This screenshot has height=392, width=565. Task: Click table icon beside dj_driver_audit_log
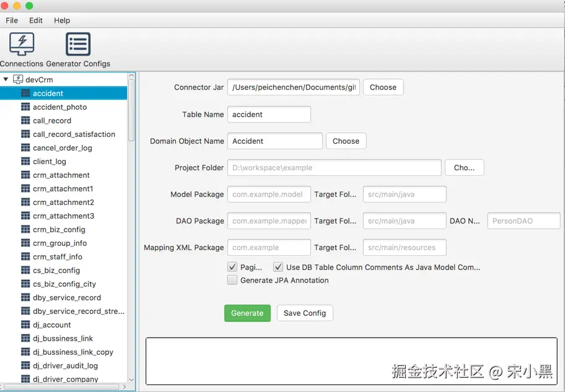25,366
